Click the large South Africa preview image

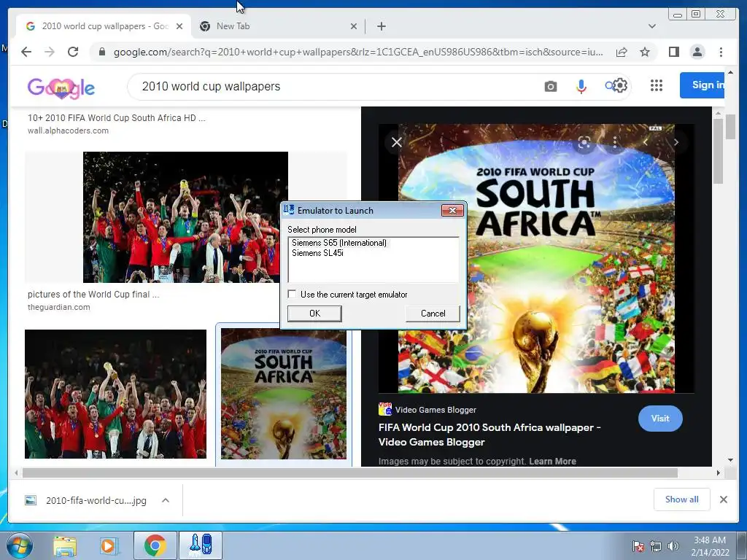coord(536,259)
